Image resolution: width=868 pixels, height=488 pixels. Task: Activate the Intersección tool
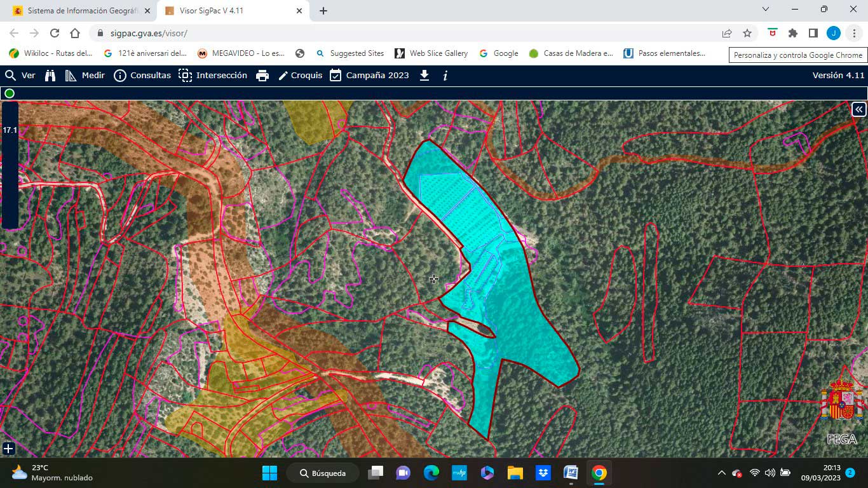[213, 76]
